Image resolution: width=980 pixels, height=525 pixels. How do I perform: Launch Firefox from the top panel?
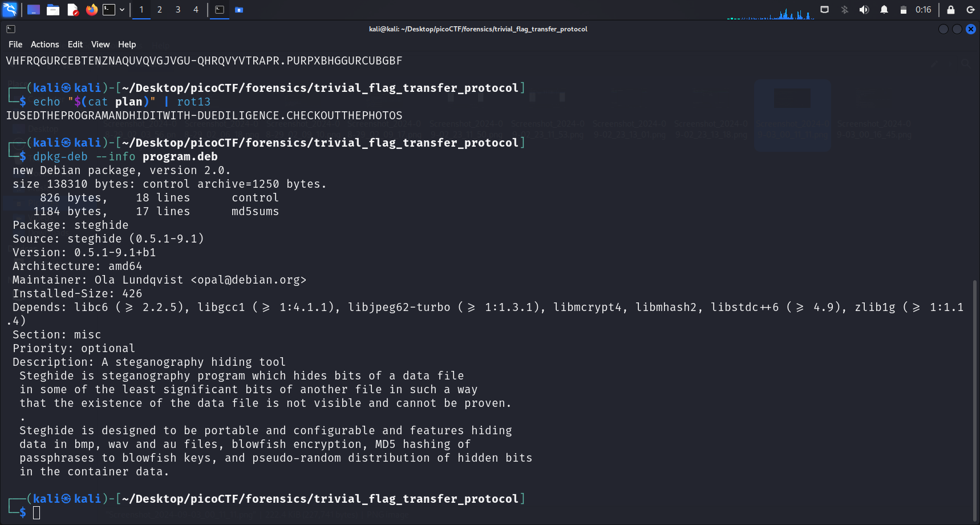(91, 10)
